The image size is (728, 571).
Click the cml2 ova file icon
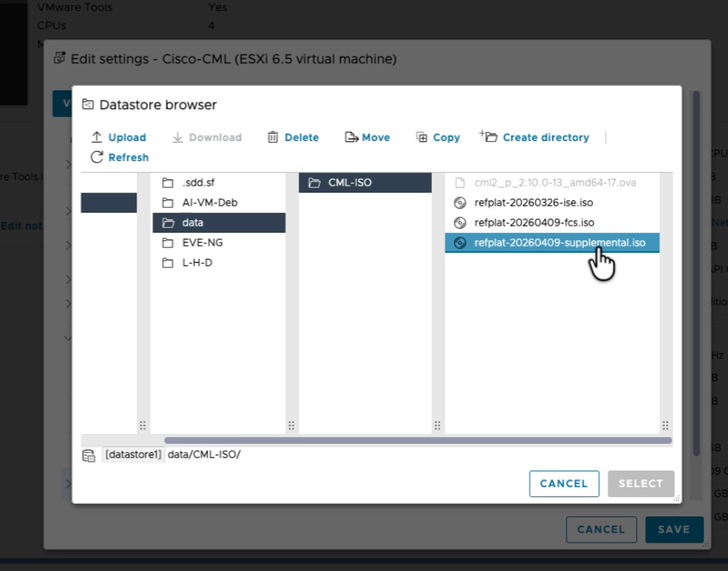pos(460,183)
